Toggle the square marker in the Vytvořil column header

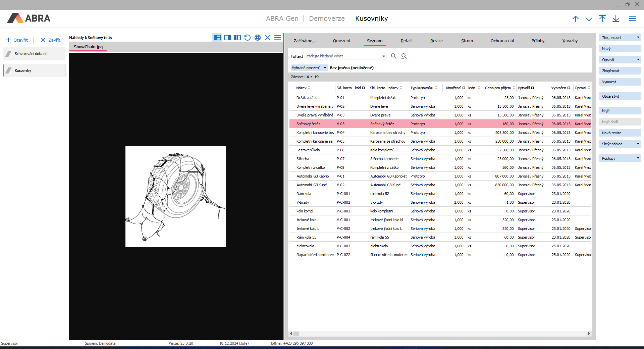[533, 88]
